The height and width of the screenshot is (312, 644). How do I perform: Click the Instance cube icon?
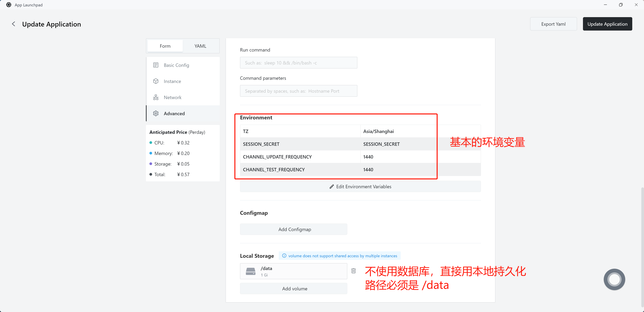click(156, 81)
